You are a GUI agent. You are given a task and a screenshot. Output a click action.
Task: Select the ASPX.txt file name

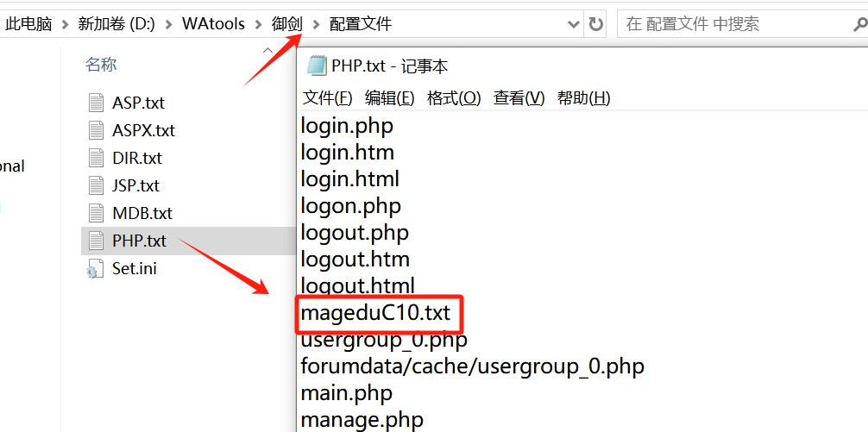pos(143,130)
